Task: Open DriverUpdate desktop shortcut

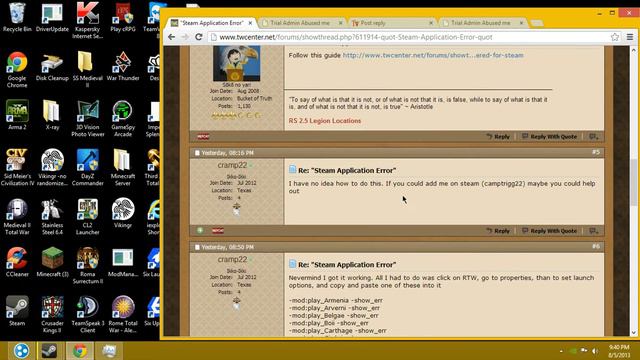Action: click(52, 17)
